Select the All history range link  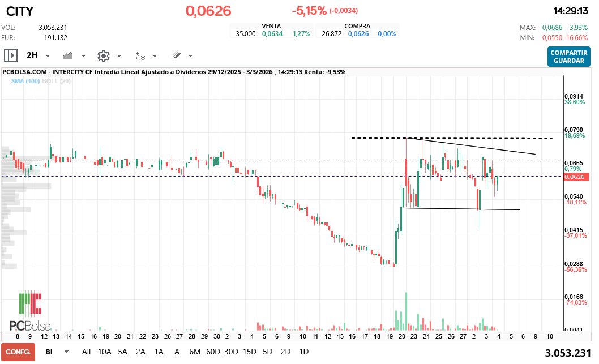pyautogui.click(x=86, y=352)
